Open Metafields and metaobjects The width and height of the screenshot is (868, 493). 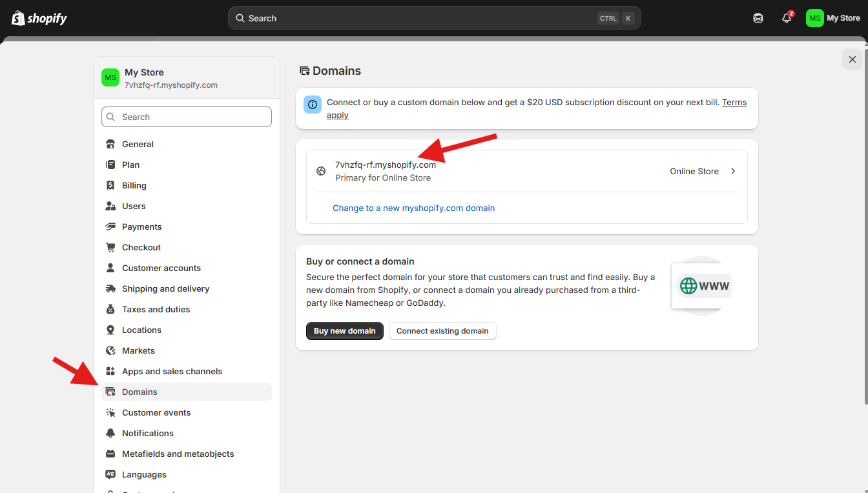pyautogui.click(x=187, y=454)
